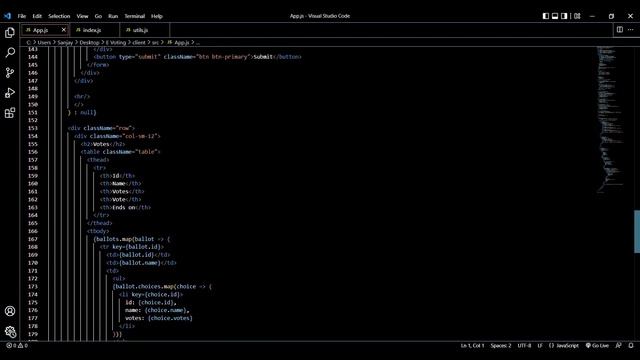Start the Go Live server
Image resolution: width=640 pixels, height=360 pixels.
point(597,345)
